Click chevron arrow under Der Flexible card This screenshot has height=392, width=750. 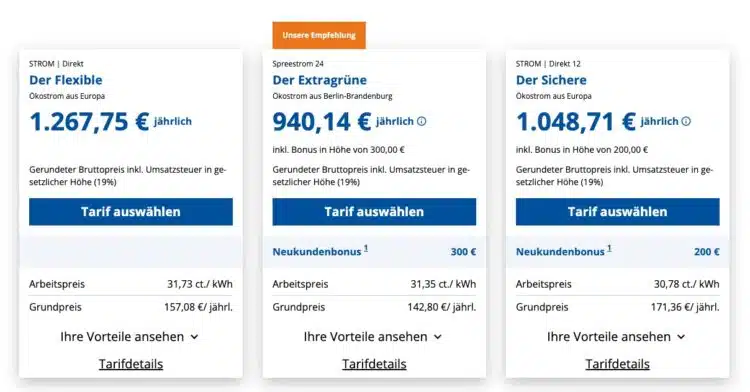(194, 337)
